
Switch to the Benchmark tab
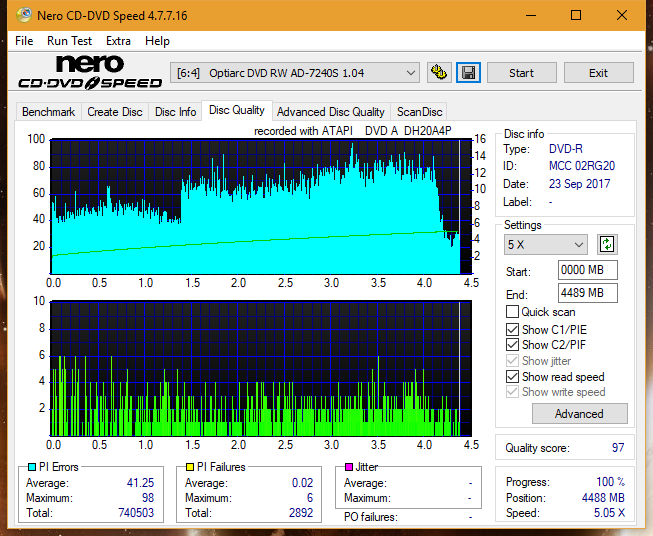click(49, 112)
